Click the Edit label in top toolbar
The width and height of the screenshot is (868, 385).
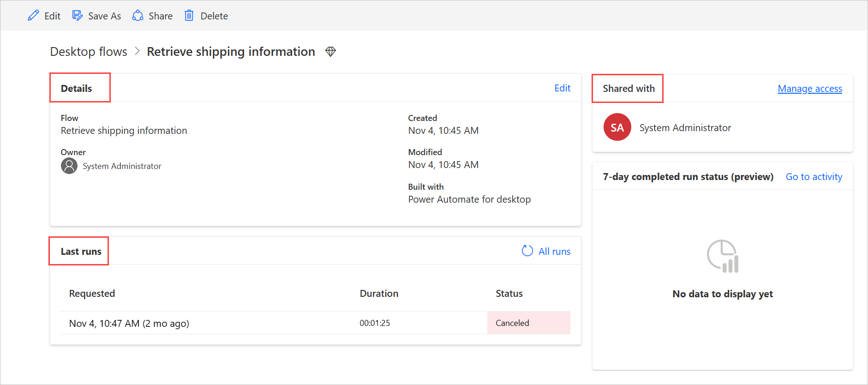pos(53,16)
